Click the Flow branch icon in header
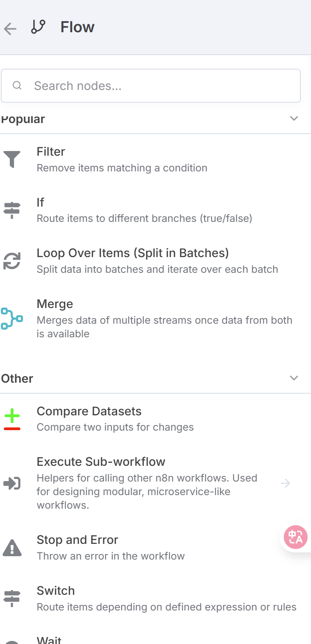Viewport: 311px width, 644px height. click(38, 27)
